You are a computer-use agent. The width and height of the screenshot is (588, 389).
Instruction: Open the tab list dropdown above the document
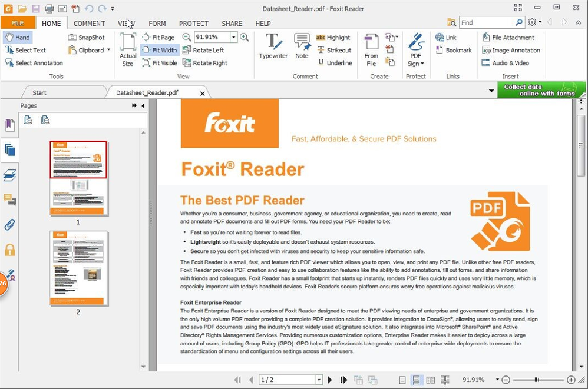point(491,92)
